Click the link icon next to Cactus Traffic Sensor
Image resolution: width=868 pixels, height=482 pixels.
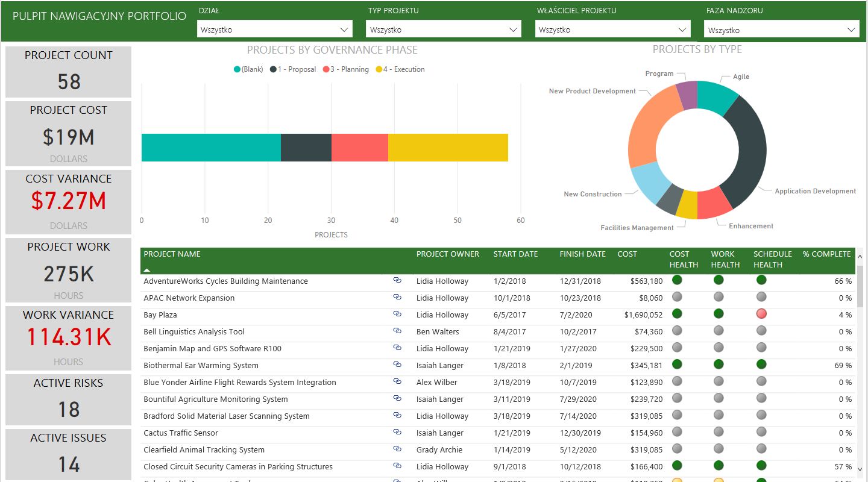[x=397, y=433]
